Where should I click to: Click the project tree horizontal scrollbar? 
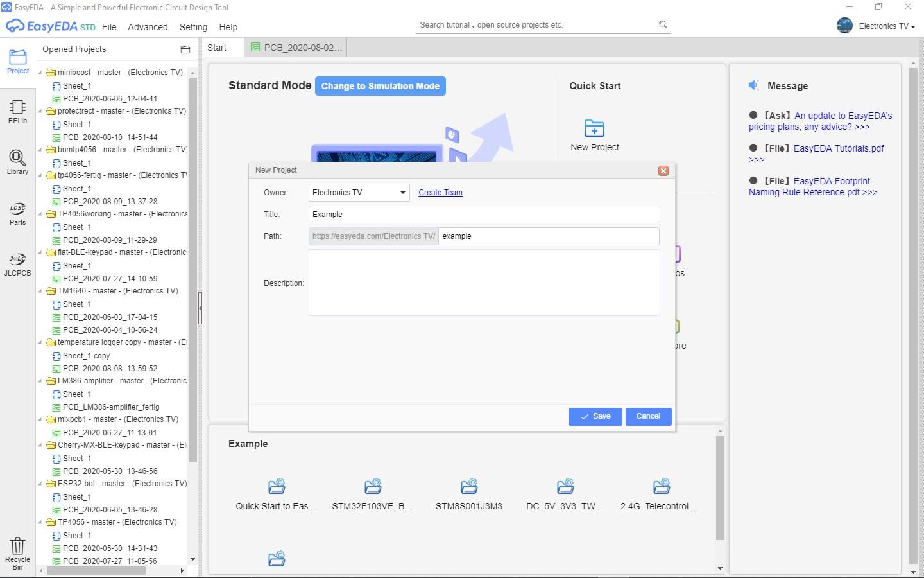click(x=96, y=570)
